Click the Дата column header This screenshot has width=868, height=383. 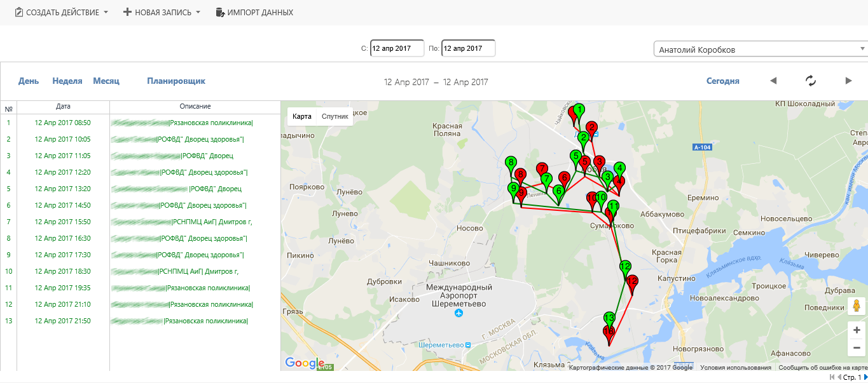(x=63, y=107)
